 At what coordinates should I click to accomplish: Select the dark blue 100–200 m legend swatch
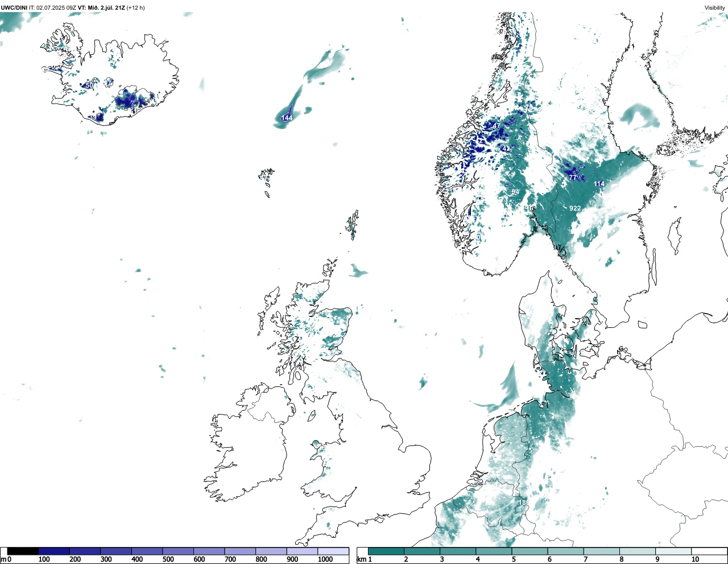(x=54, y=551)
